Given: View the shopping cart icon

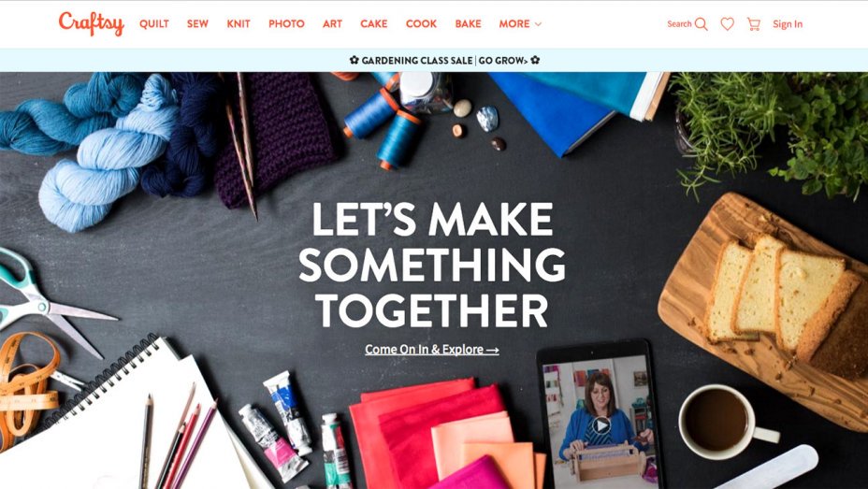Looking at the screenshot, I should click(x=753, y=23).
